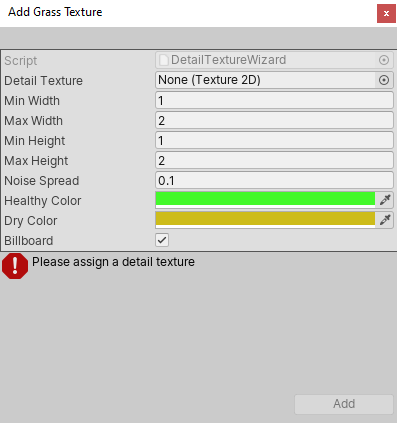The image size is (397, 423).
Task: Click the Max Height input field
Action: 274,160
